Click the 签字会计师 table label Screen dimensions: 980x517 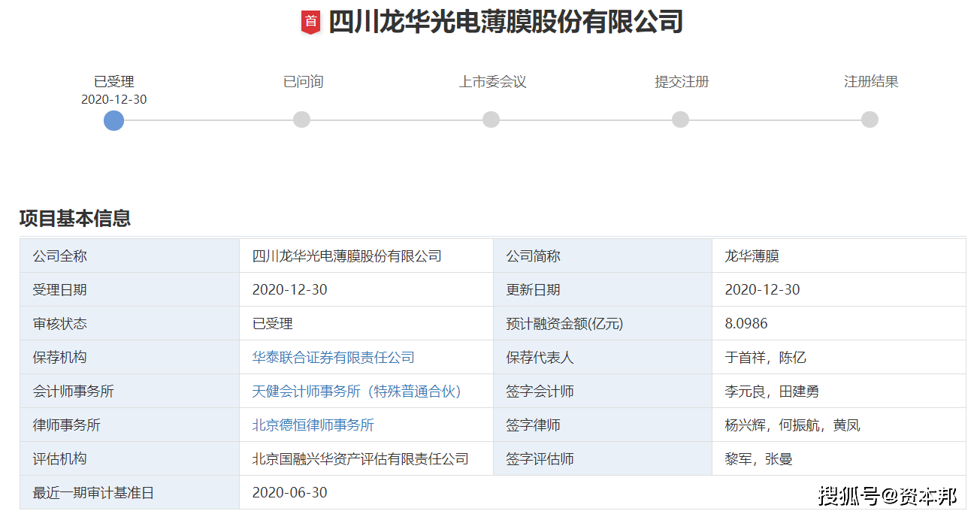point(540,392)
